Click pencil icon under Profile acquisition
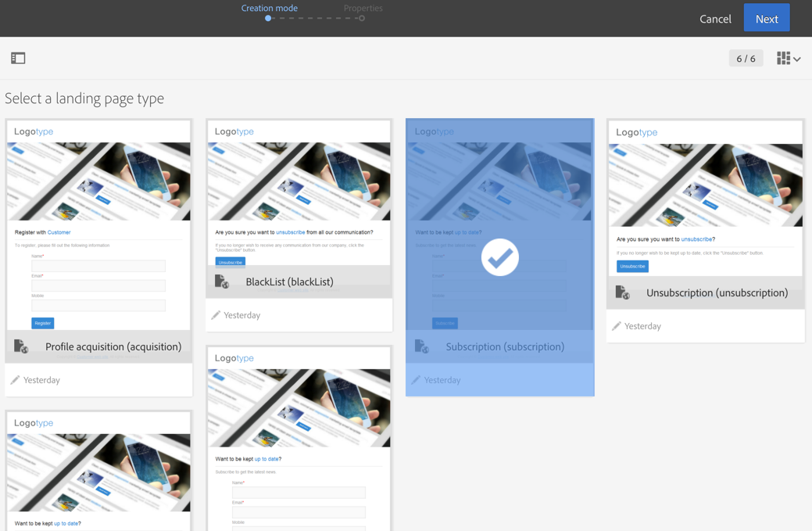Image resolution: width=812 pixels, height=531 pixels. (x=15, y=380)
